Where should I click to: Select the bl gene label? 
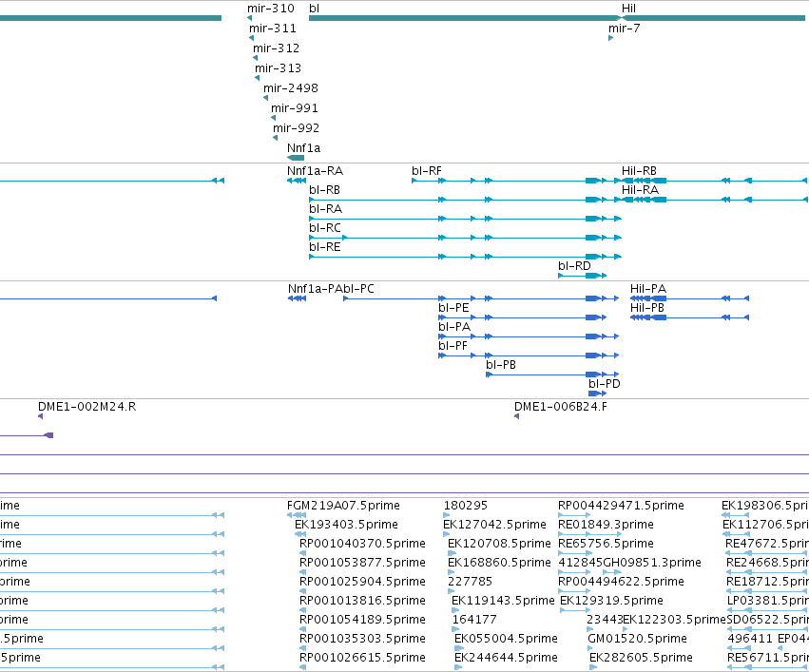(x=315, y=9)
